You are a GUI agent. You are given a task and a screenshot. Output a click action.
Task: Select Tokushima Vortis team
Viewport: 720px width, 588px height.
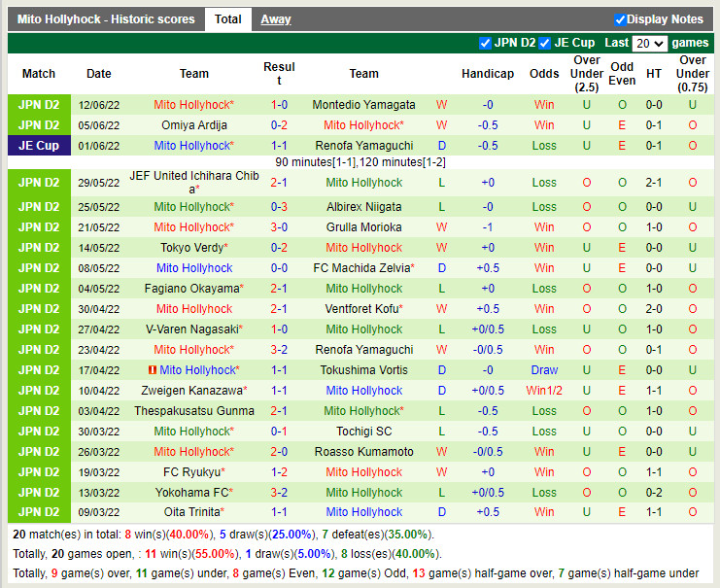click(x=364, y=369)
